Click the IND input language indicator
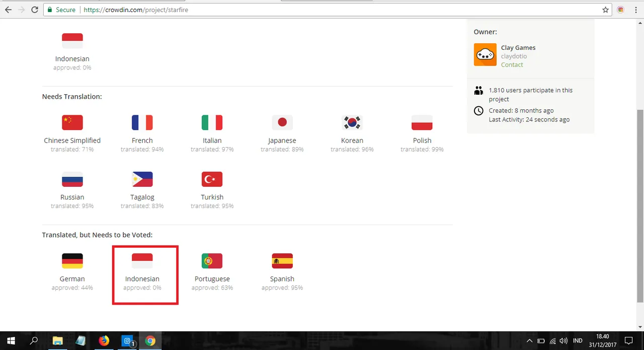Screen dimensions: 644x350 click(578, 341)
